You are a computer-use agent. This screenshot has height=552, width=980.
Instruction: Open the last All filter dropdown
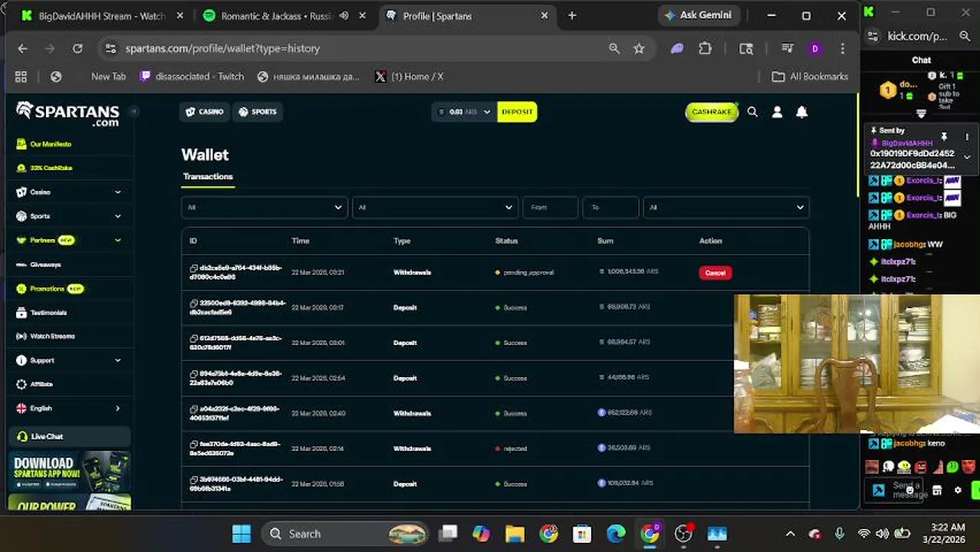(725, 207)
